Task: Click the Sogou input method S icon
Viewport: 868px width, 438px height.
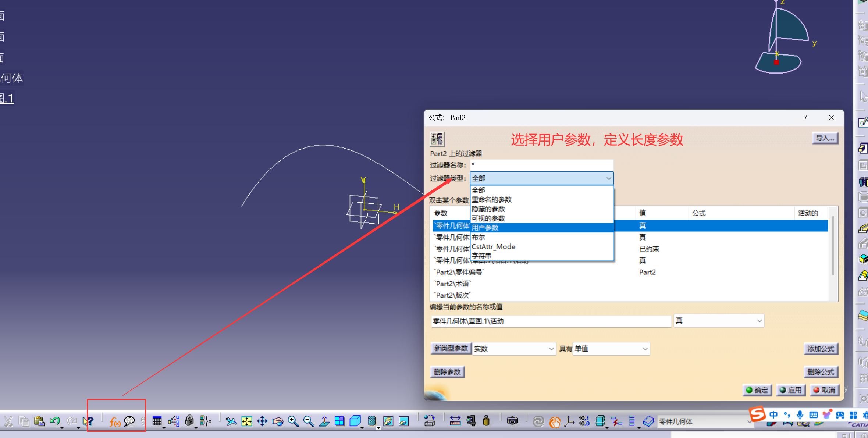Action: point(757,414)
